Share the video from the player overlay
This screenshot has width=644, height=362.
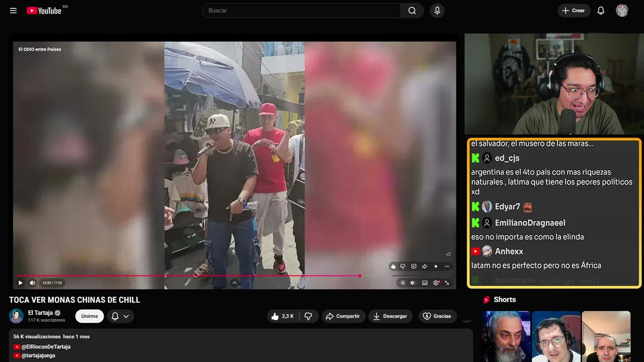tap(425, 266)
